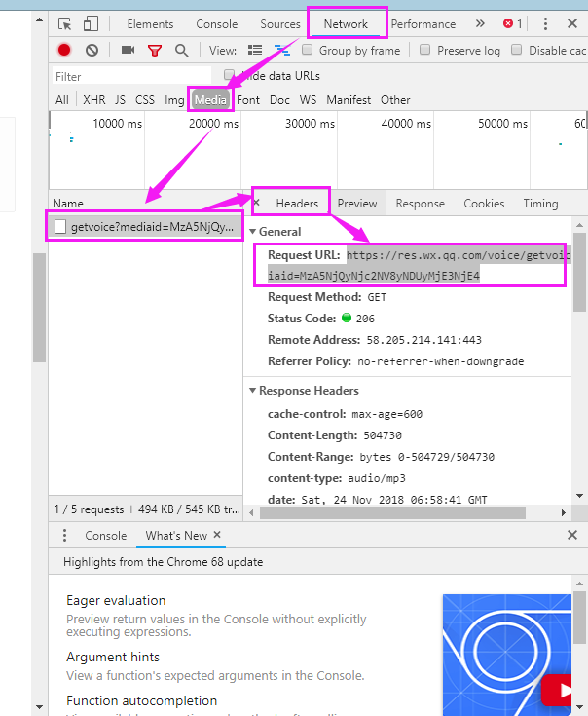Click content-type audio/mp3 value

tap(377, 478)
